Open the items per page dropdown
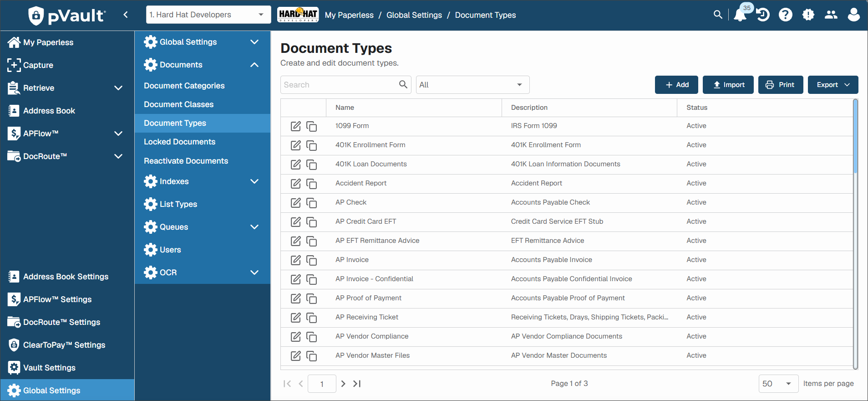This screenshot has width=868, height=401. click(x=778, y=384)
